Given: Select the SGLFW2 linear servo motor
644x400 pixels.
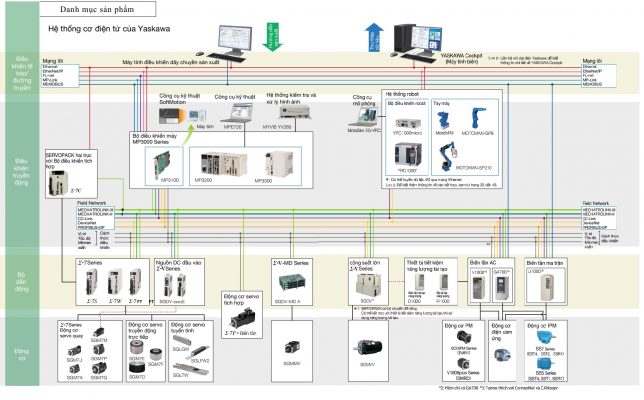Looking at the screenshot, I should tap(200, 352).
